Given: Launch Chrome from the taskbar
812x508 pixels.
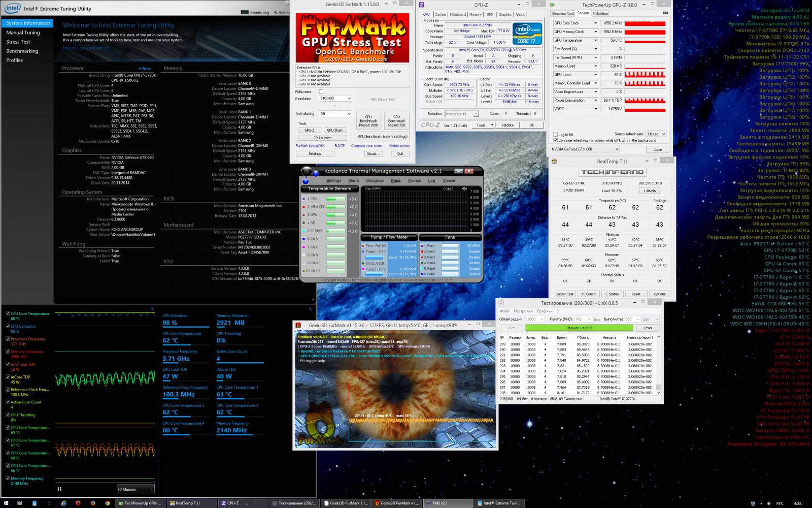Looking at the screenshot, I should pyautogui.click(x=107, y=503).
